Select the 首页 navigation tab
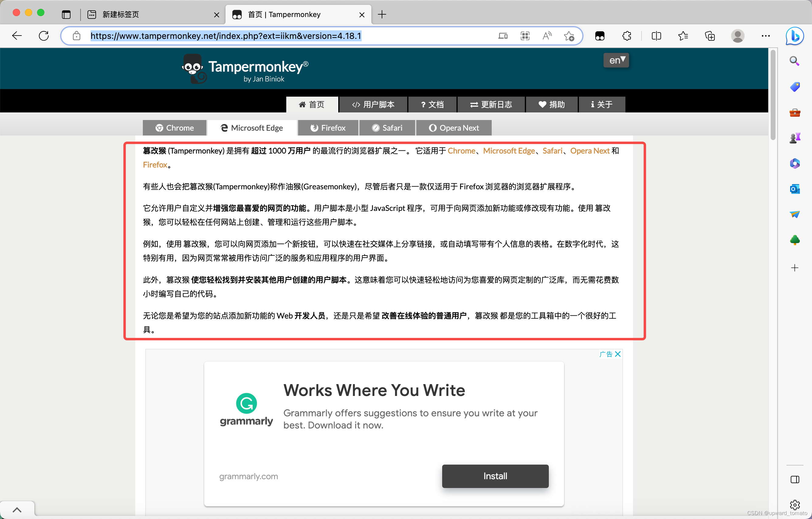 (312, 104)
